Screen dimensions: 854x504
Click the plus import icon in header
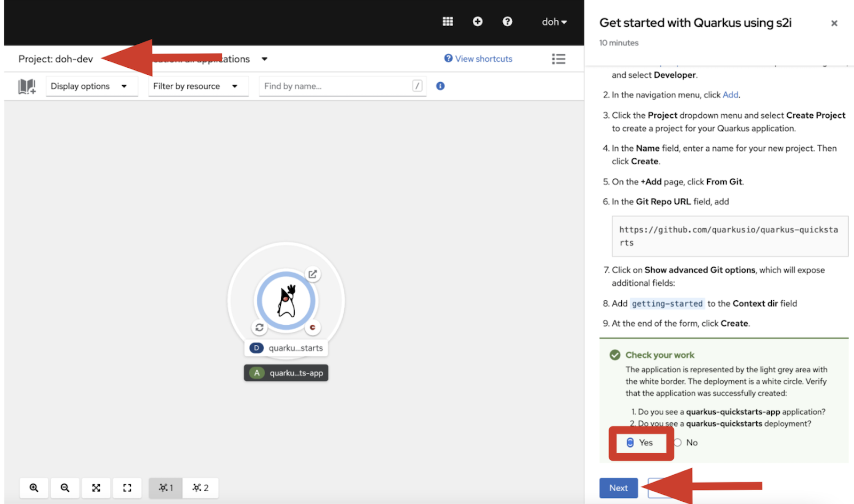478,21
